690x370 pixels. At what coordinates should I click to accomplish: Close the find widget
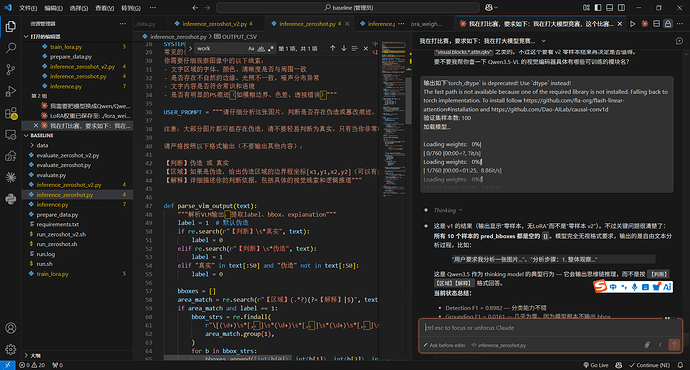point(366,48)
